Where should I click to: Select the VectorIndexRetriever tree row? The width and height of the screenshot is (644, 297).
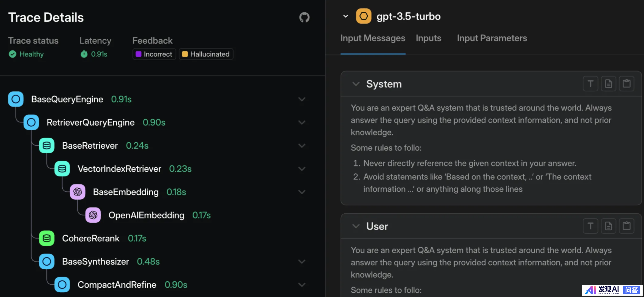pos(119,169)
